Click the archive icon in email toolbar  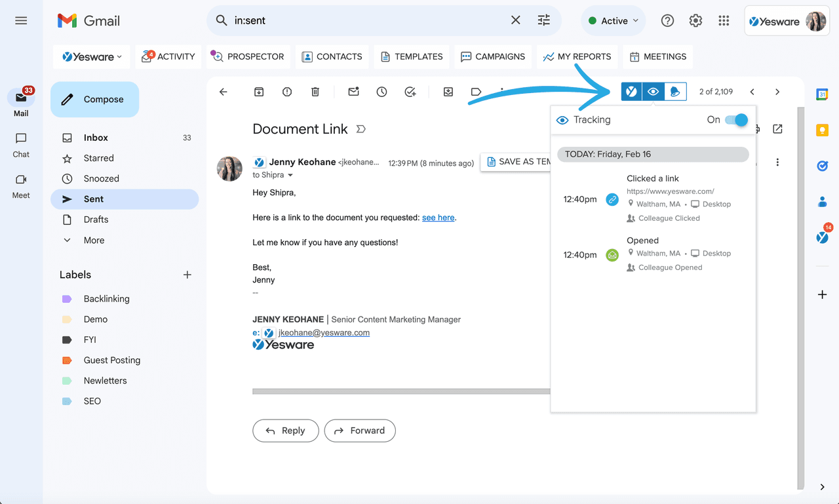(x=259, y=92)
